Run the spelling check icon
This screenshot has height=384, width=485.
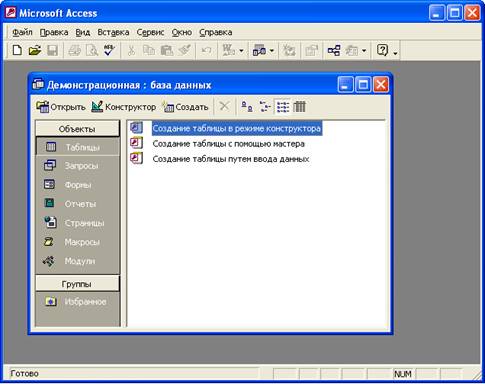pyautogui.click(x=109, y=50)
